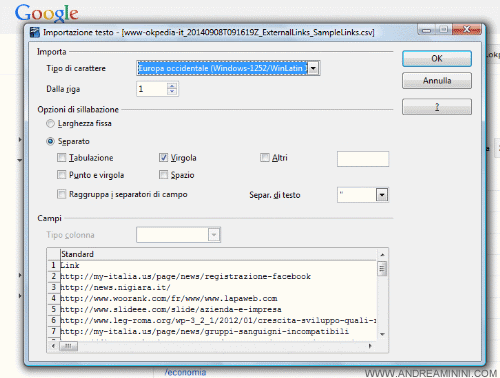Click the Google logo in background page

[x=47, y=13]
